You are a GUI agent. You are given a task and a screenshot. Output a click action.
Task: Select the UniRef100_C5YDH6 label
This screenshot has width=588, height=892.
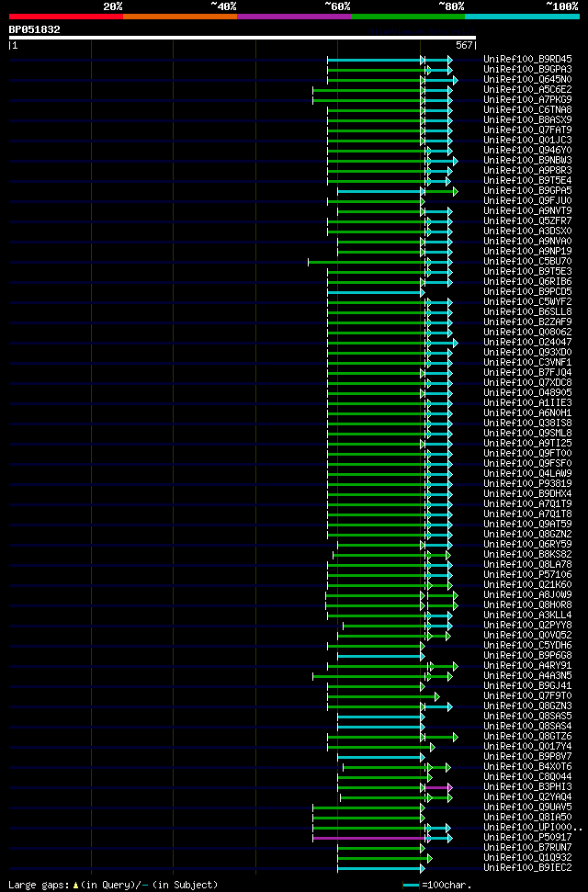527,646
